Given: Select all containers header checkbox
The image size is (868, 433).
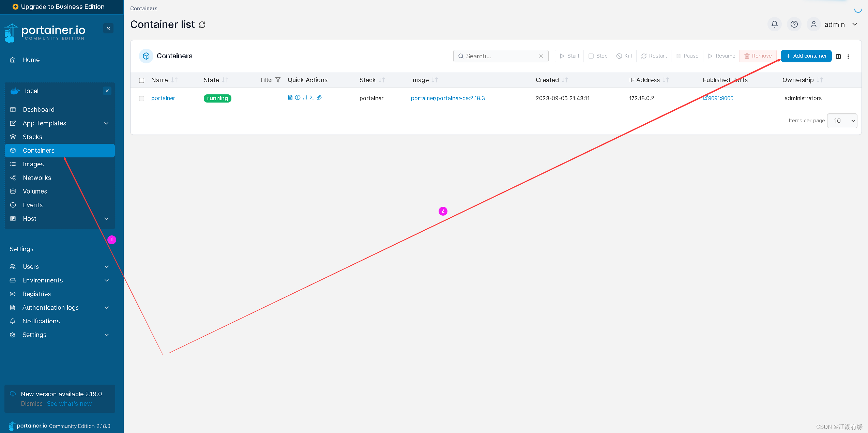Looking at the screenshot, I should click(142, 80).
